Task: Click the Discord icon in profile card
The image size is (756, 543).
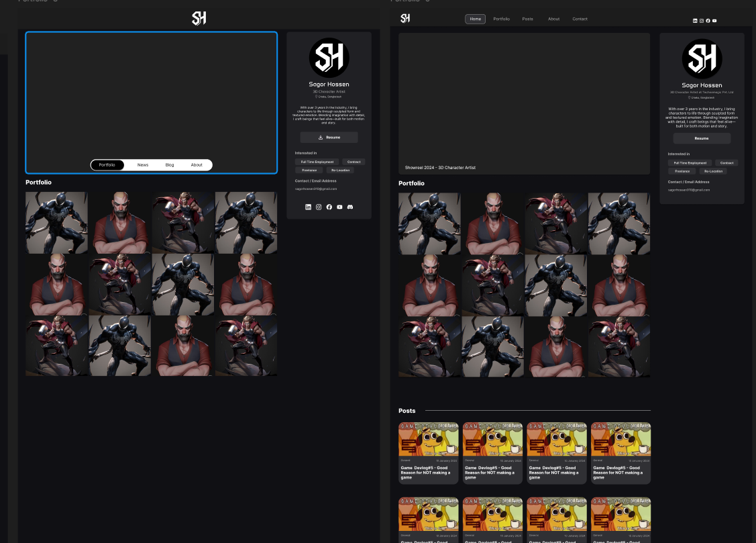Action: click(x=350, y=207)
